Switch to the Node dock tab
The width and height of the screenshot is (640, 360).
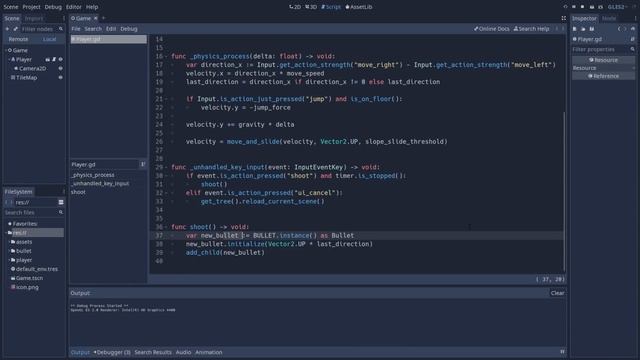pyautogui.click(x=609, y=18)
